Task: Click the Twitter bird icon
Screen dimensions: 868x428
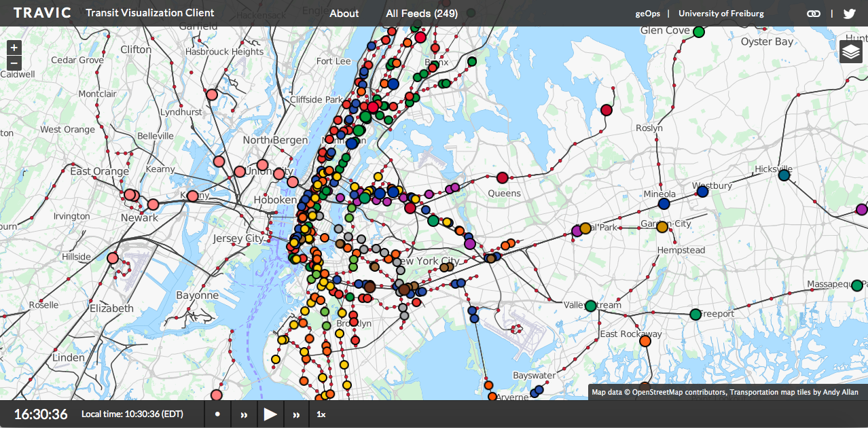Action: coord(849,13)
